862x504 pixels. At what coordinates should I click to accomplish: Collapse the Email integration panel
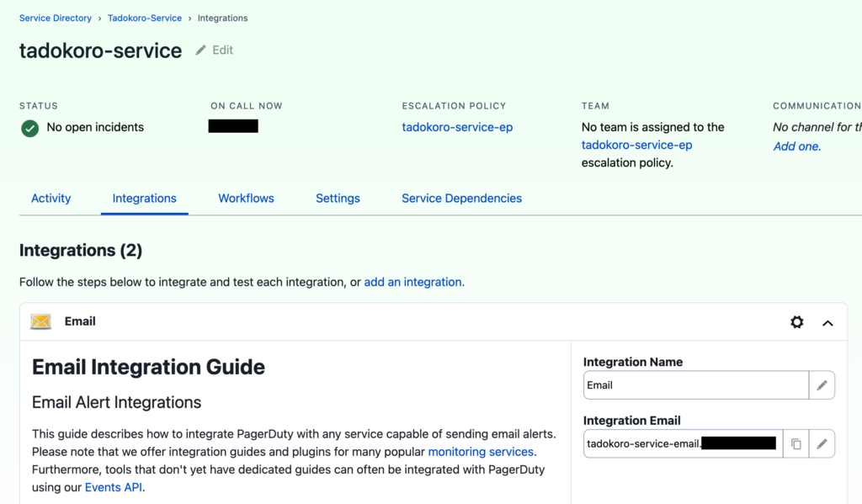pyautogui.click(x=827, y=323)
